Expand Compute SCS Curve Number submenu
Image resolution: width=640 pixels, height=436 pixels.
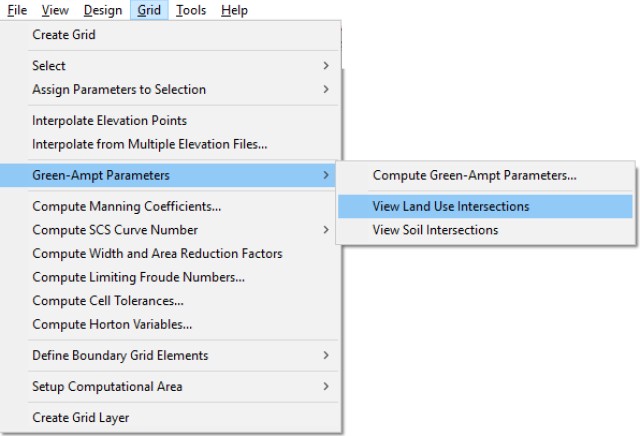coord(115,231)
